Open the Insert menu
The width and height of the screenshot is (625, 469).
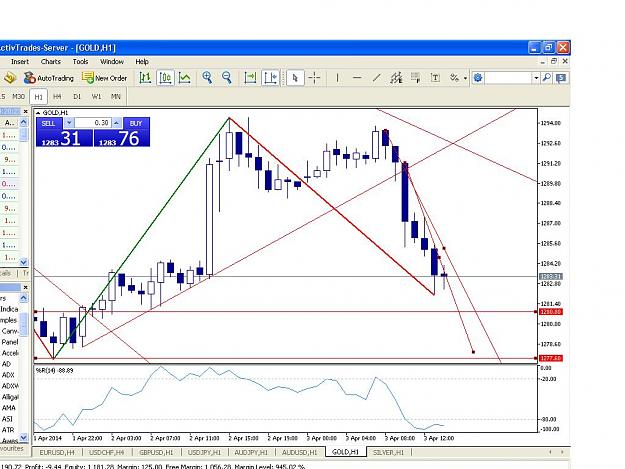20,62
